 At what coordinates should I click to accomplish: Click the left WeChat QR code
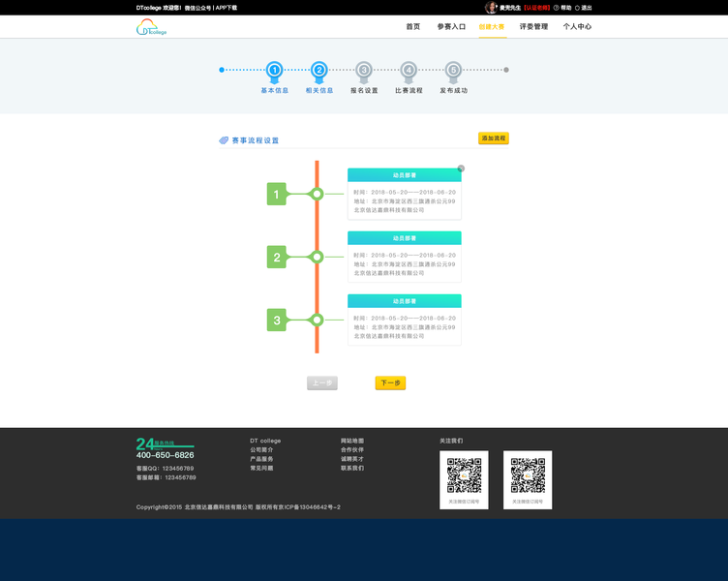tap(464, 475)
